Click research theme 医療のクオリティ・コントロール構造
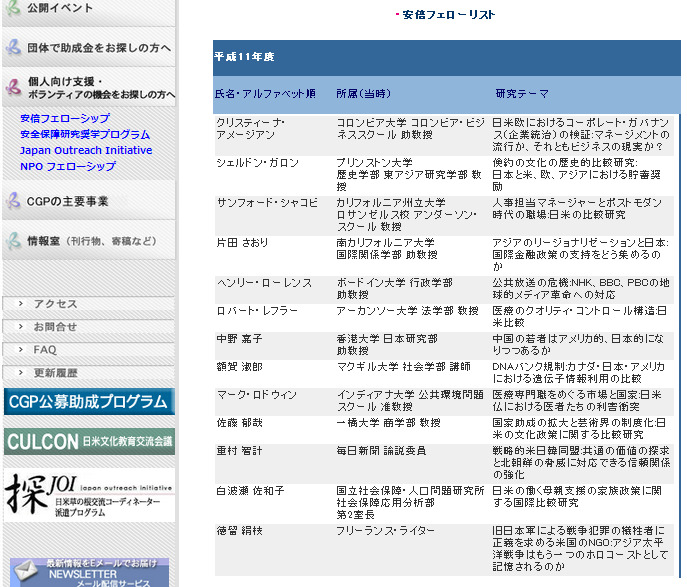The width and height of the screenshot is (687, 587). 579,317
